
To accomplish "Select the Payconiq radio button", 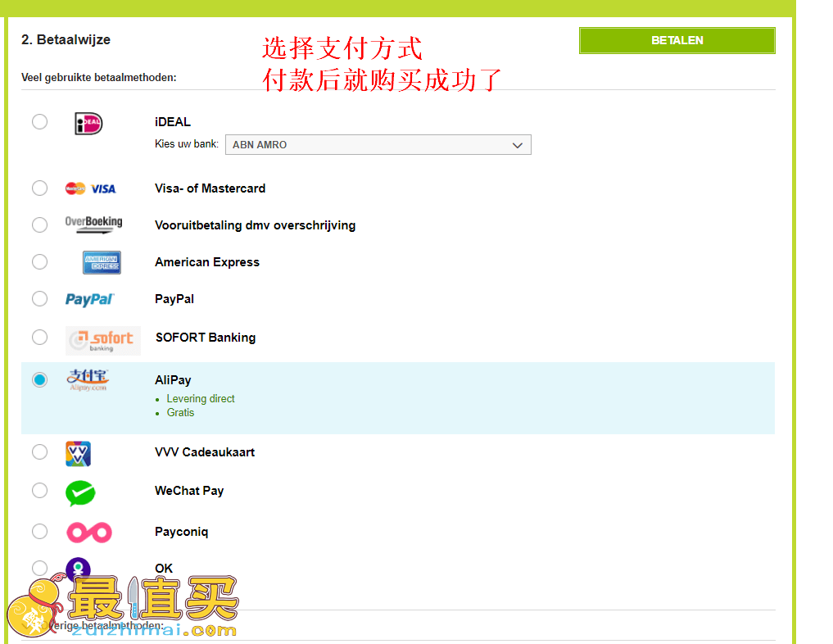I will [39, 532].
